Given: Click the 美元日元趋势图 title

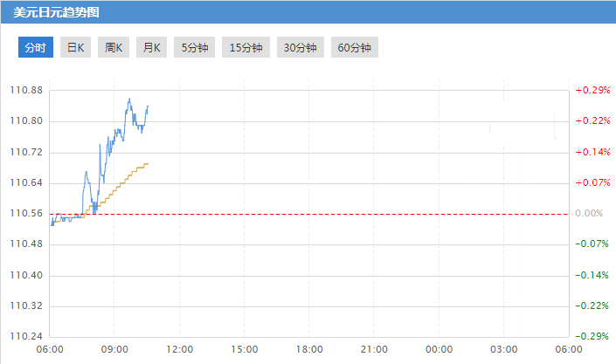Looking at the screenshot, I should [50, 12].
